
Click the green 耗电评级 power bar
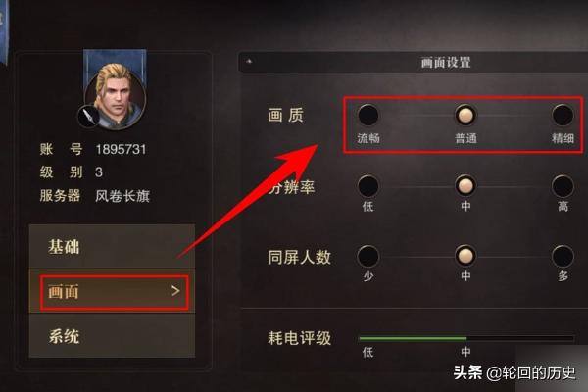413,338
